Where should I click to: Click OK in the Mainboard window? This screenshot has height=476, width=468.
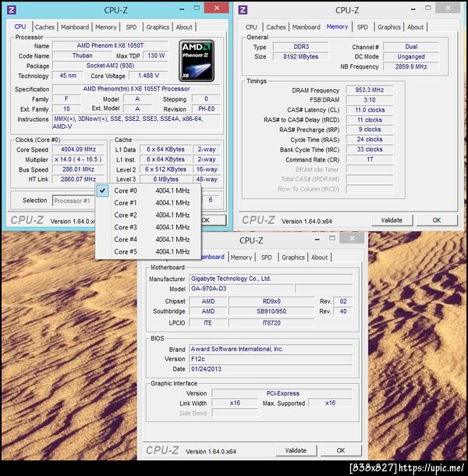pyautogui.click(x=341, y=450)
